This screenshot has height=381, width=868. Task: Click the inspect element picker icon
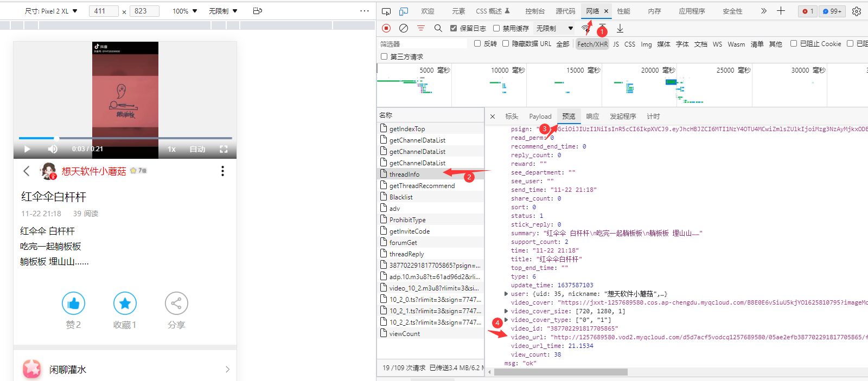(x=386, y=11)
